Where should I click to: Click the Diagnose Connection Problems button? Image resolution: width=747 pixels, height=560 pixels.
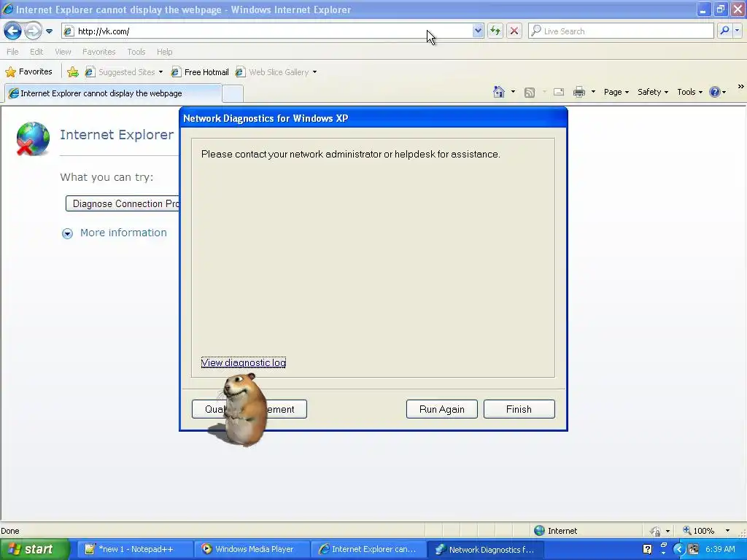tap(123, 204)
